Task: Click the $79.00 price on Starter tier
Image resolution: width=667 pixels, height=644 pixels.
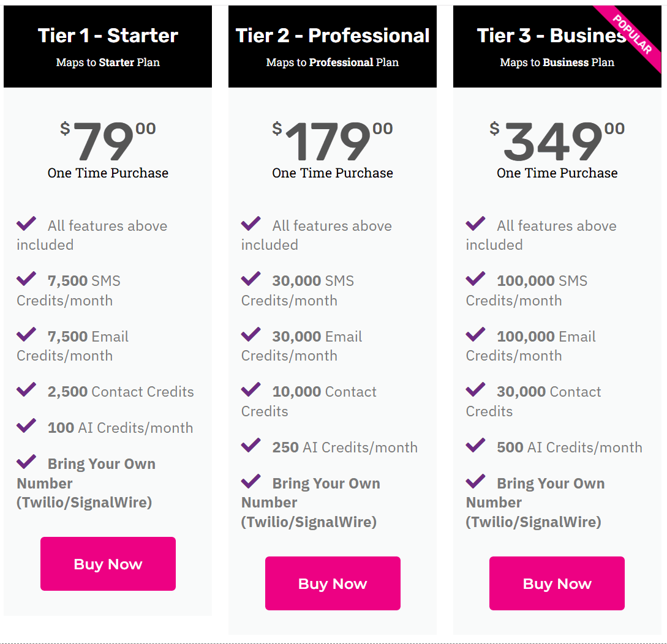Action: (x=108, y=142)
